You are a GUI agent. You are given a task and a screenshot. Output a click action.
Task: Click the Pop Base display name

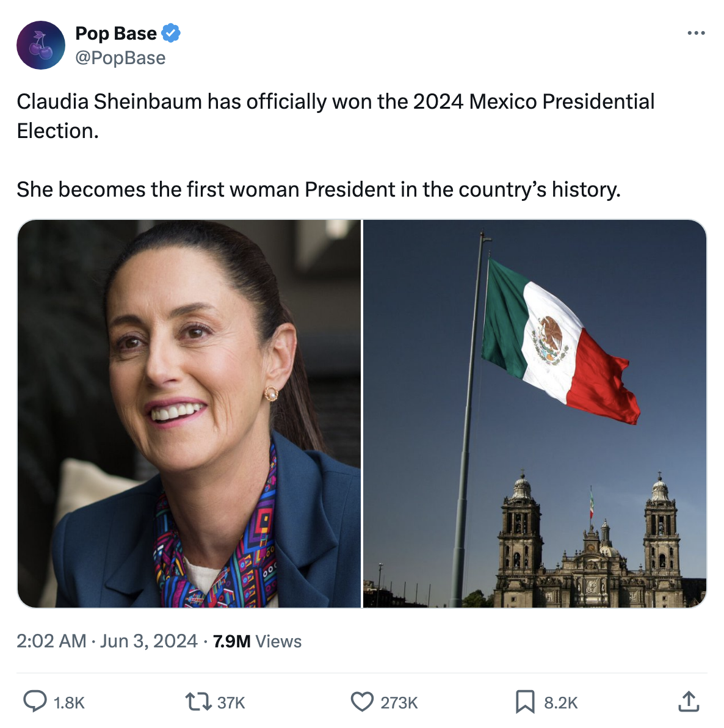click(x=116, y=34)
